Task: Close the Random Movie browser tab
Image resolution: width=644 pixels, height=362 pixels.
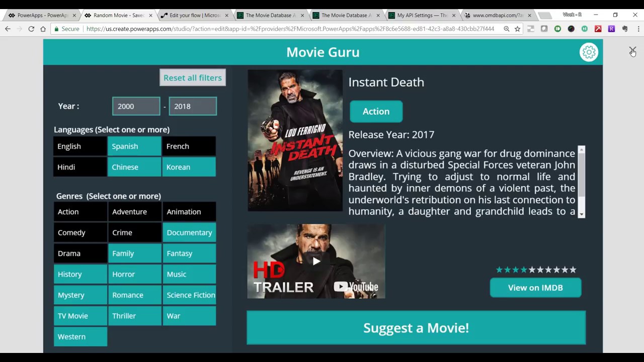Action: tap(150, 16)
